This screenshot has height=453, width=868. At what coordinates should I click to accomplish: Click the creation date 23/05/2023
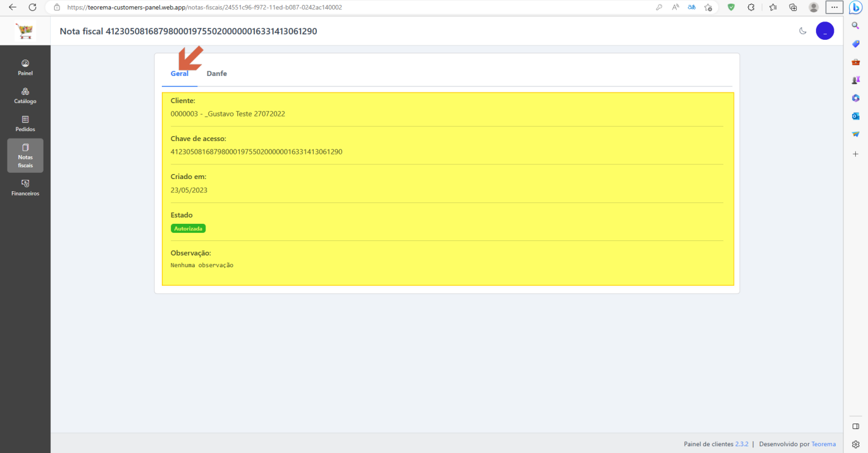(x=189, y=190)
